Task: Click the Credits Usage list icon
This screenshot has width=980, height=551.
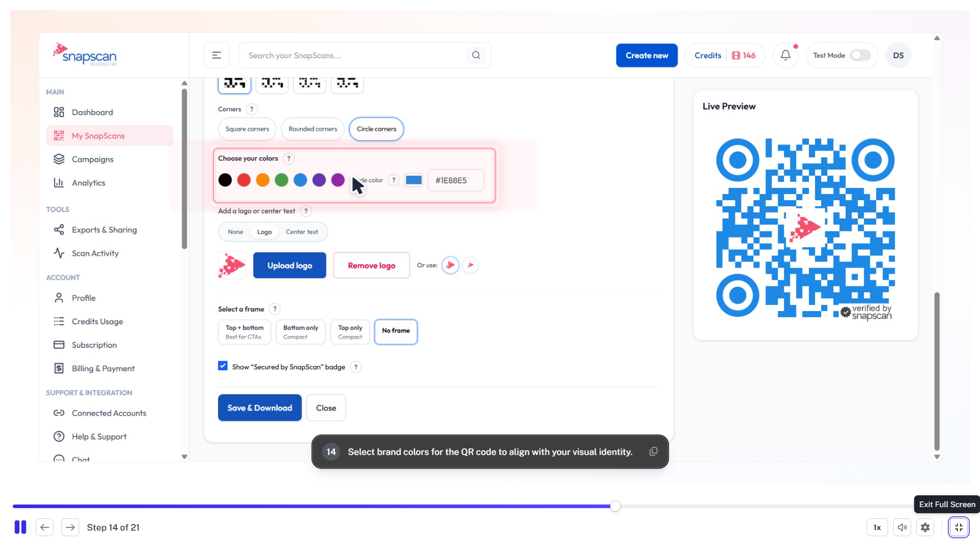Action: coord(59,321)
